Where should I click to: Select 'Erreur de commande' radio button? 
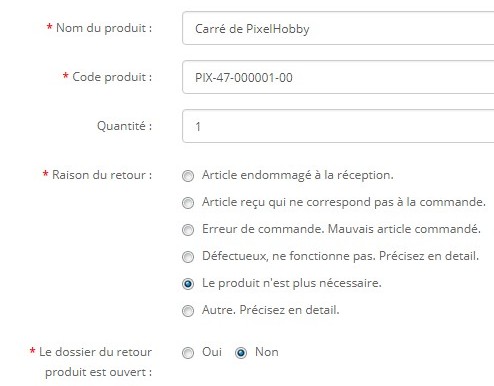[x=188, y=230]
